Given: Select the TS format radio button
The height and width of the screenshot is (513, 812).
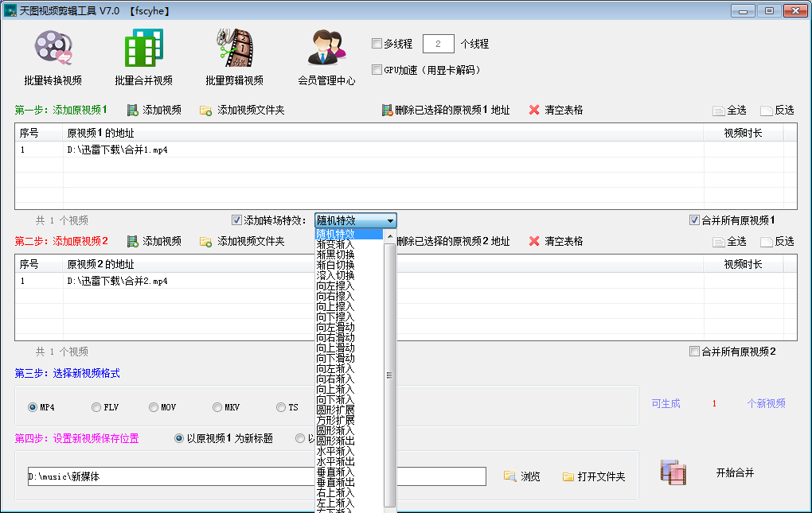Looking at the screenshot, I should click(x=281, y=407).
